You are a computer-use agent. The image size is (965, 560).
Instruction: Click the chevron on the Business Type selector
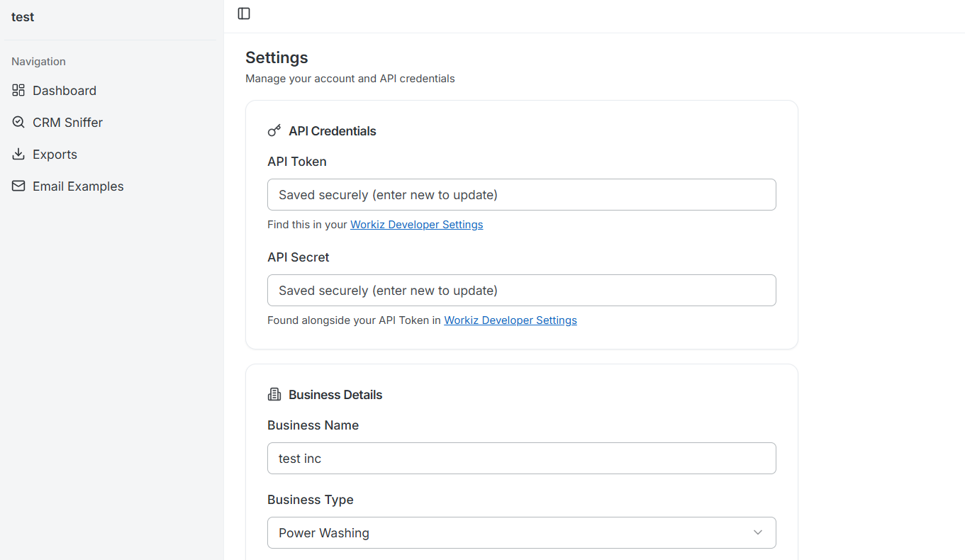pos(757,532)
